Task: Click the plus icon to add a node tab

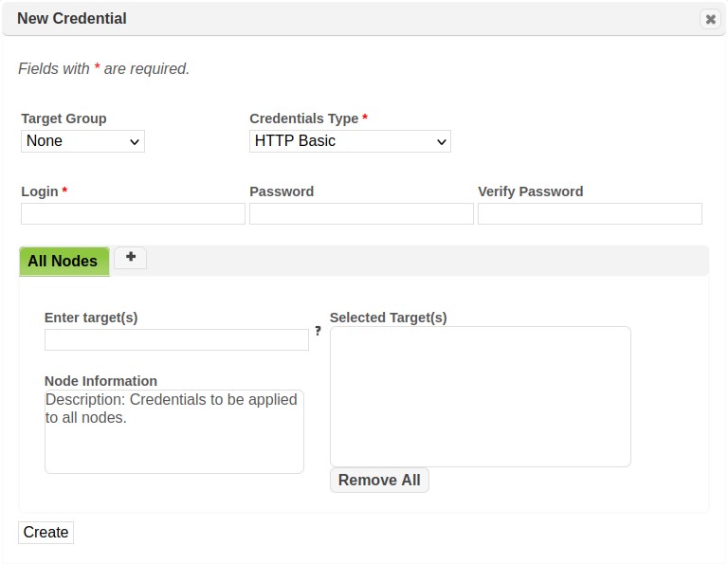Action: coord(131,258)
